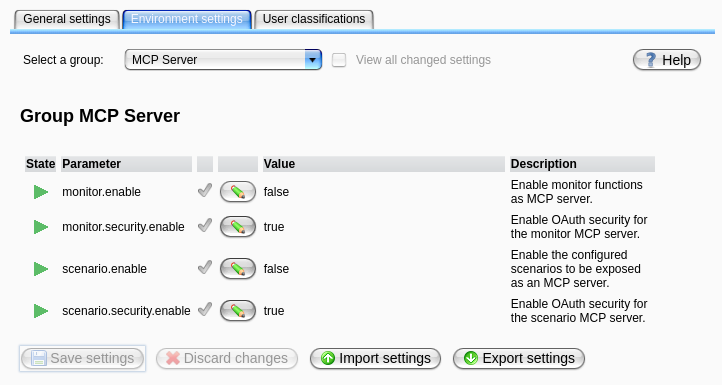The height and width of the screenshot is (385, 722).
Task: Open the Select a group dropdown
Action: pos(223,60)
